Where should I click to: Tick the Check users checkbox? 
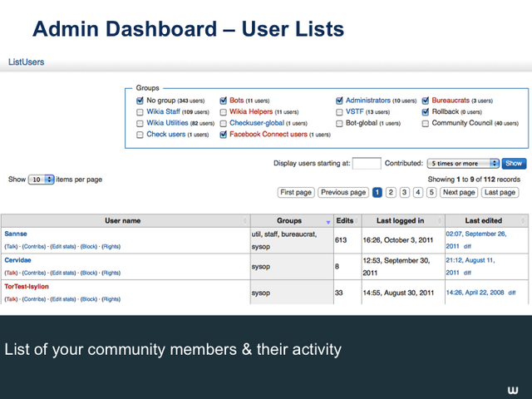(140, 135)
